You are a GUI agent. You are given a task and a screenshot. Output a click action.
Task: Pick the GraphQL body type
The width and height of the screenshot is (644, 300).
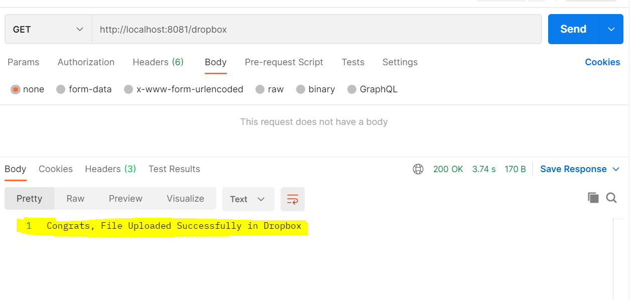(352, 89)
